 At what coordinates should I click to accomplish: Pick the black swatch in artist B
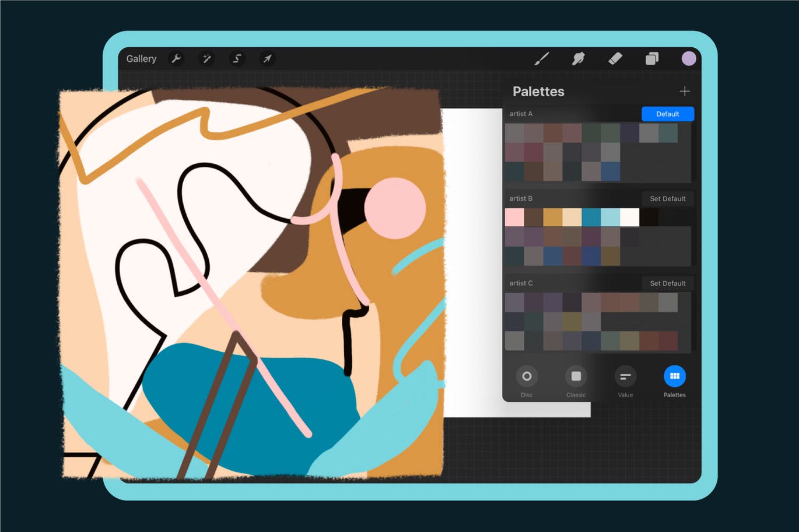coord(649,217)
